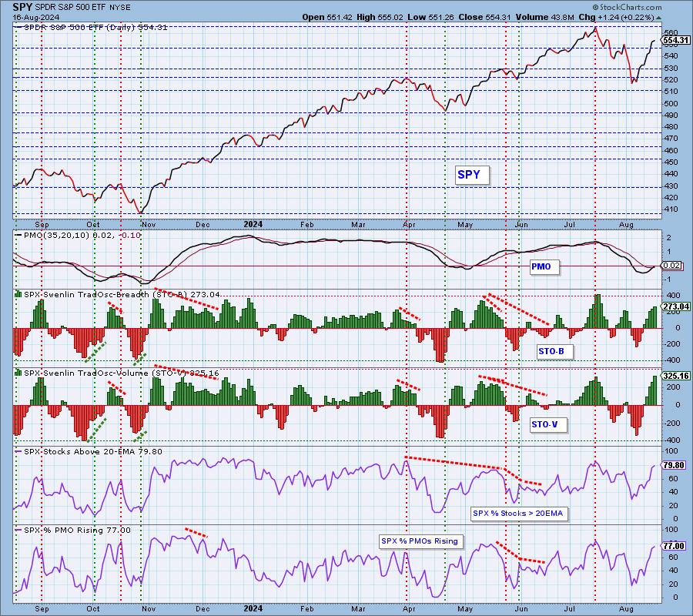The width and height of the screenshot is (693, 616).
Task: Click the STO-V annotation box
Action: (547, 425)
